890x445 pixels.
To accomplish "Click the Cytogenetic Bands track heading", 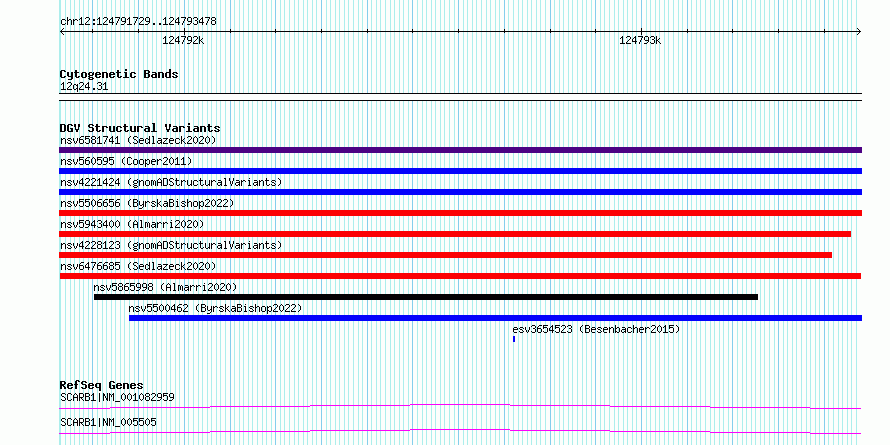I will point(119,74).
